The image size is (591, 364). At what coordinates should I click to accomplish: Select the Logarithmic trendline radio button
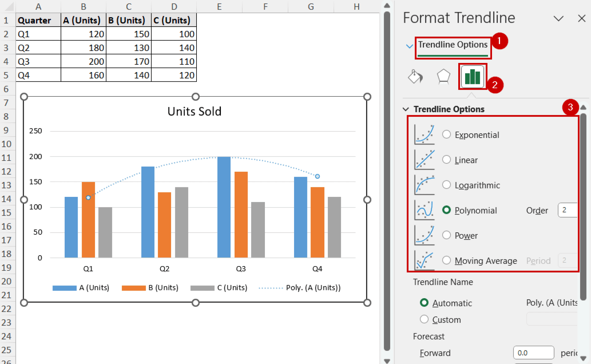pyautogui.click(x=446, y=184)
